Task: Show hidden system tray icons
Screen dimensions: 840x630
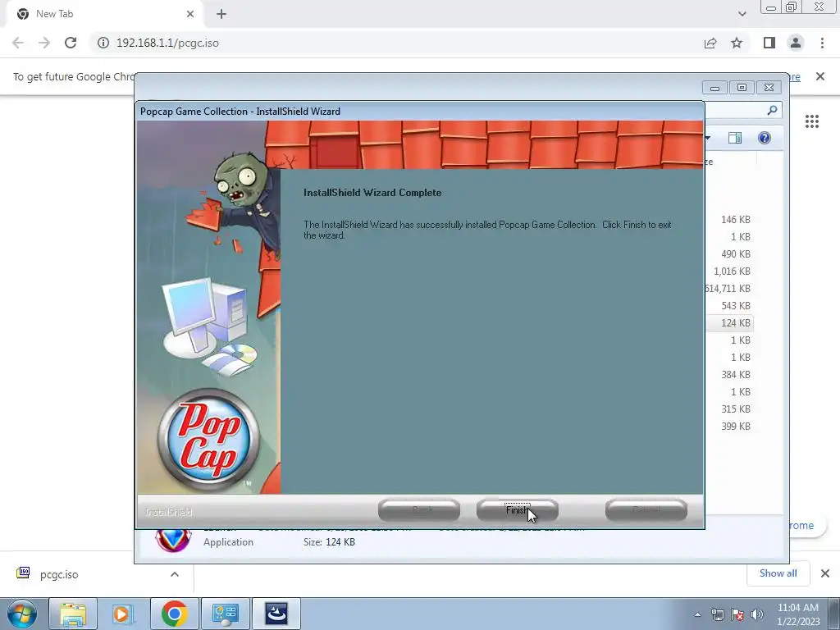Action: pyautogui.click(x=697, y=614)
